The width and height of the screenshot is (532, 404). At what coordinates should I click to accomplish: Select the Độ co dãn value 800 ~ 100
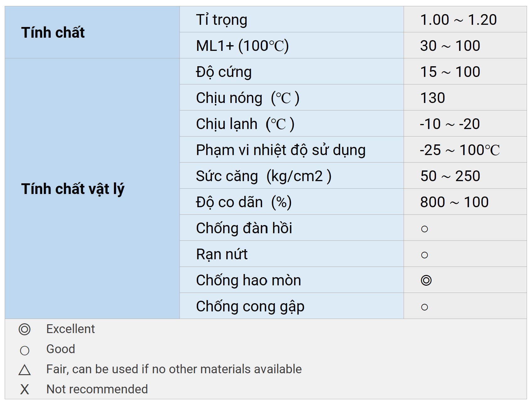pyautogui.click(x=454, y=202)
